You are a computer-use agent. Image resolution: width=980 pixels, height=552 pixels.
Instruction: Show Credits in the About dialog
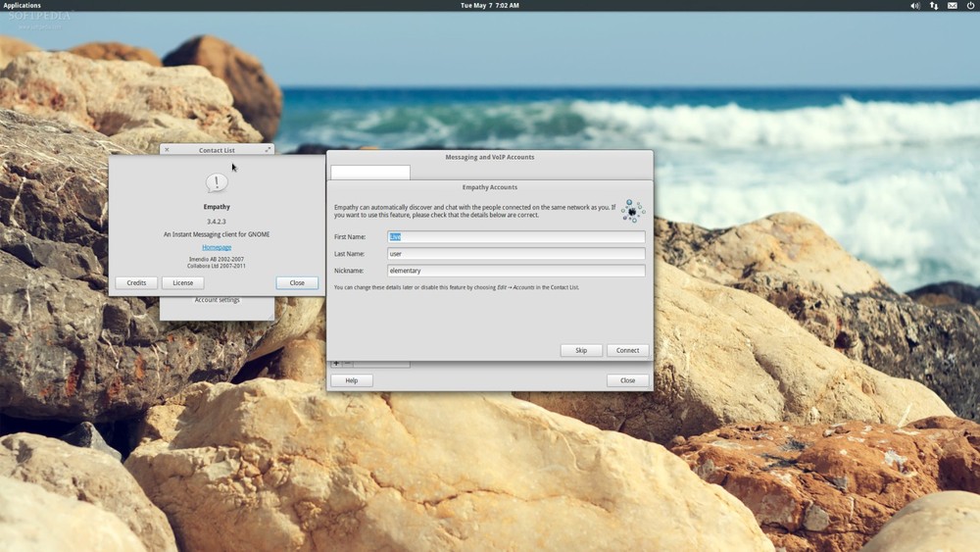(x=136, y=282)
